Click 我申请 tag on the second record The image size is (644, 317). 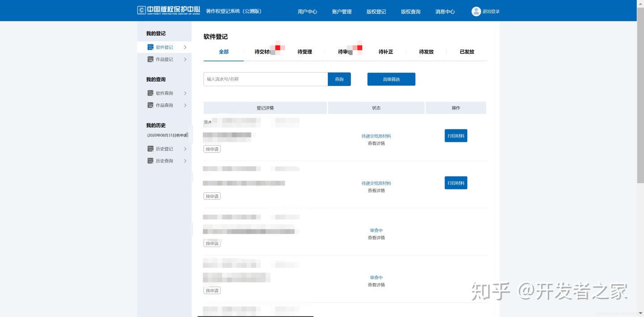point(212,196)
